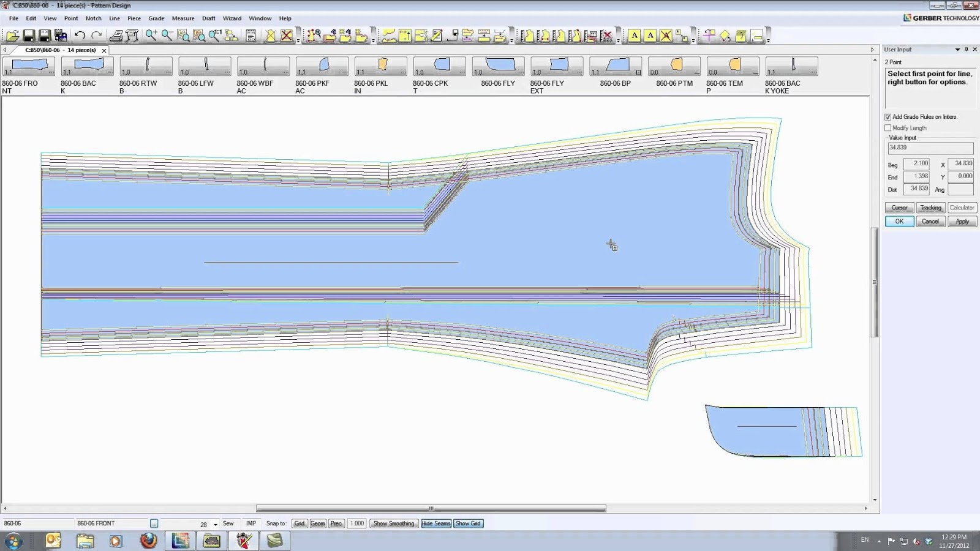
Task: Toggle Add Grade Rules on Inters checkbox
Action: click(888, 117)
